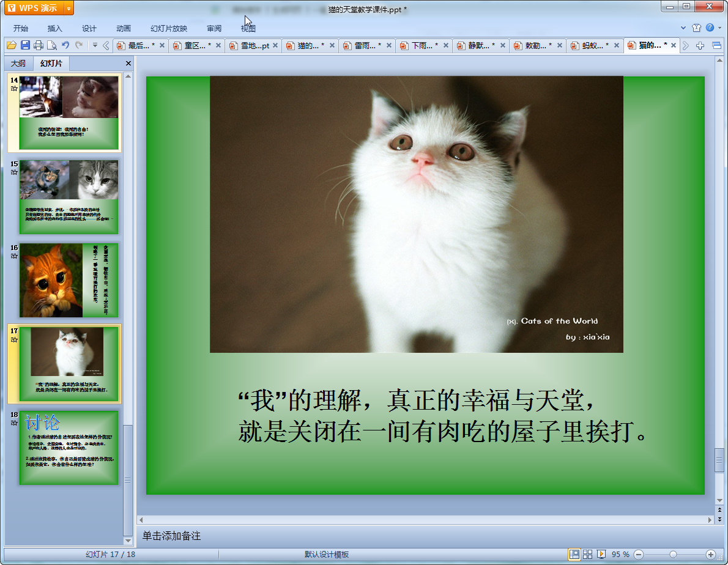
Task: Click the skin (shirt) icon at top right
Action: pyautogui.click(x=696, y=28)
